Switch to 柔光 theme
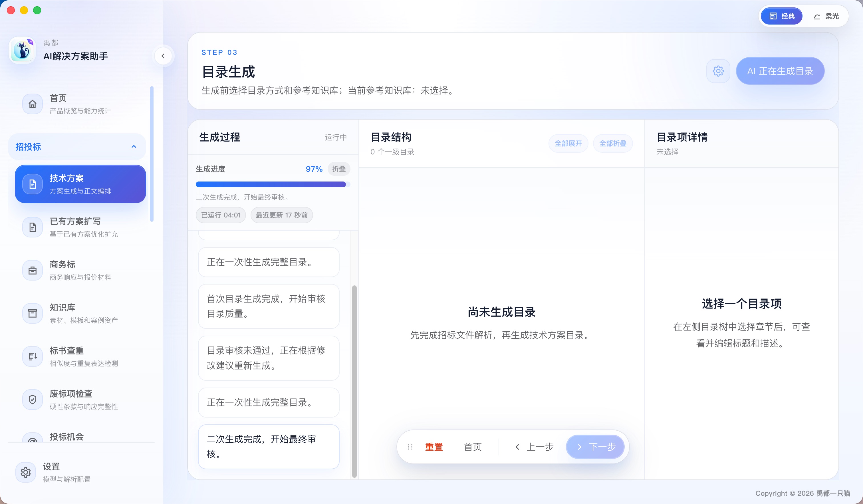 [826, 16]
